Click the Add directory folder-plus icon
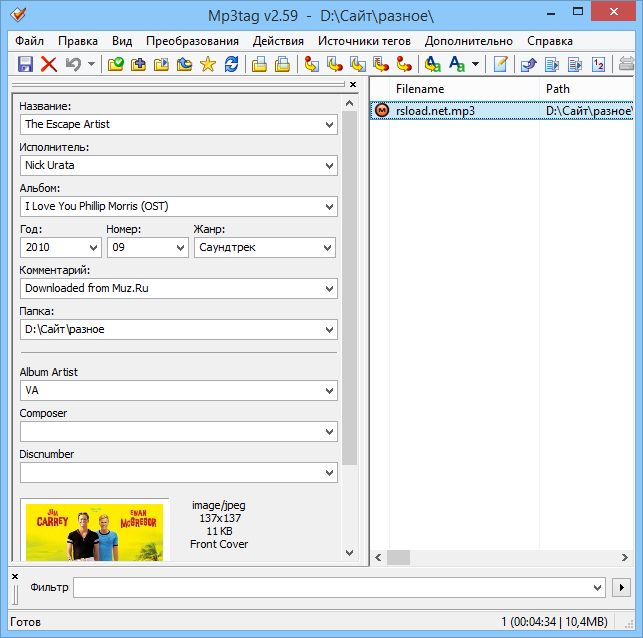The width and height of the screenshot is (643, 638). click(138, 64)
